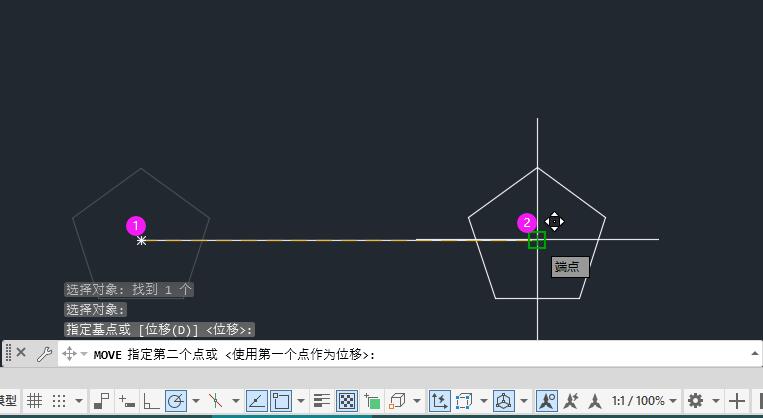Open 3D object snap dropdown
The height and width of the screenshot is (418, 763).
click(417, 401)
